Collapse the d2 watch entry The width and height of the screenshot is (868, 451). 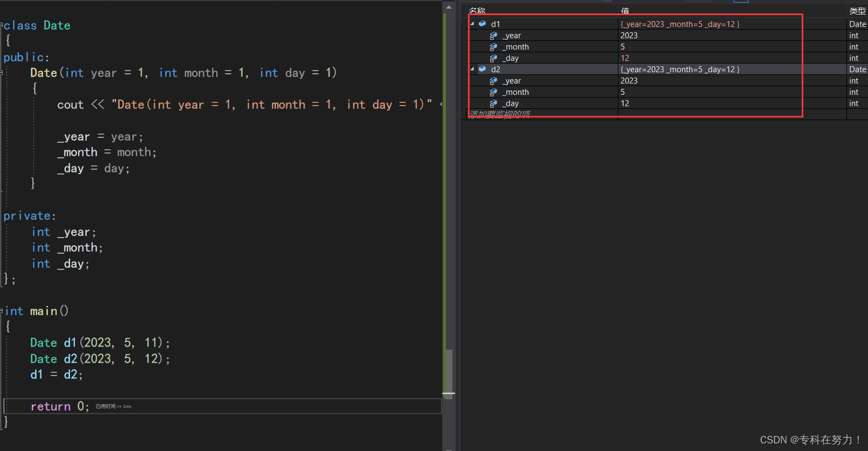[x=472, y=69]
